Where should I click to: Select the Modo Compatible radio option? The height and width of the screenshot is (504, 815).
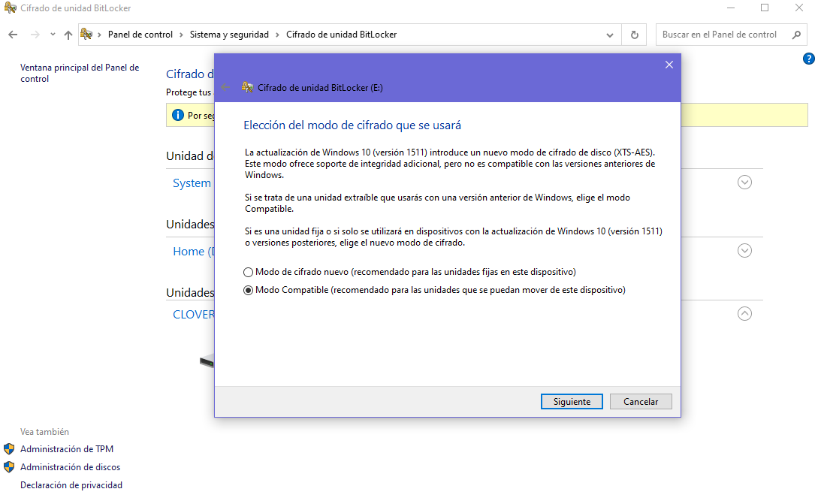[248, 291]
